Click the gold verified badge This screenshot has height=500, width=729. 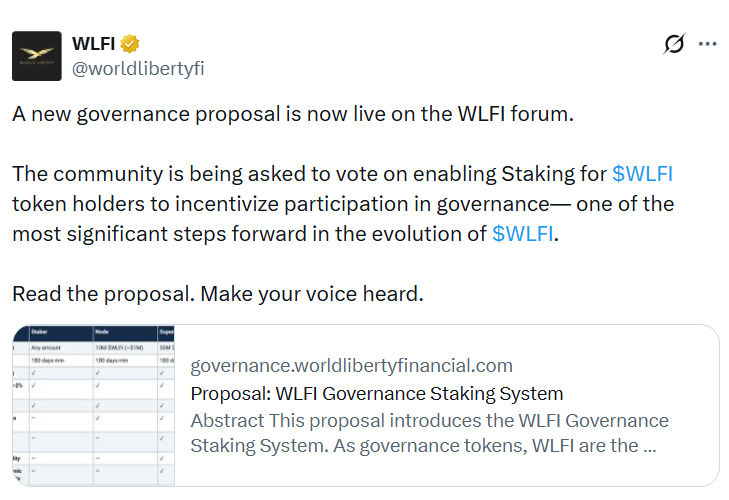(x=130, y=44)
